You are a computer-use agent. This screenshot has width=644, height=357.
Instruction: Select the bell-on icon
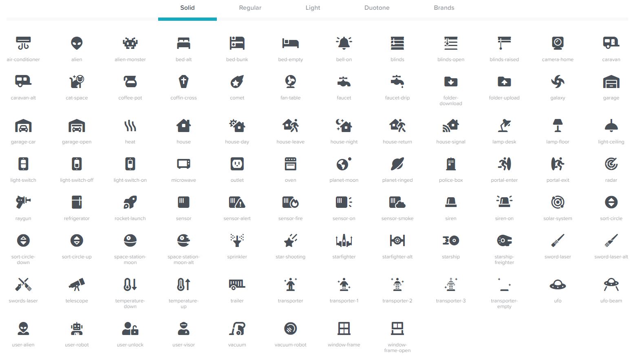344,43
